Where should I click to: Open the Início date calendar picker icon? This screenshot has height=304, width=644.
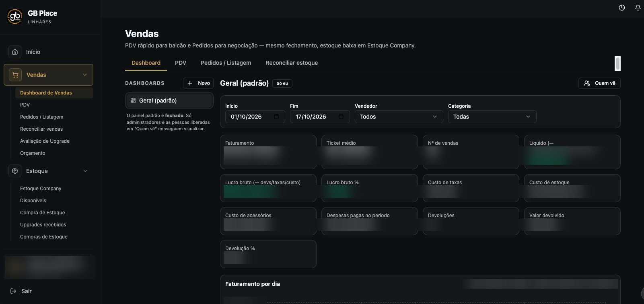(x=276, y=117)
